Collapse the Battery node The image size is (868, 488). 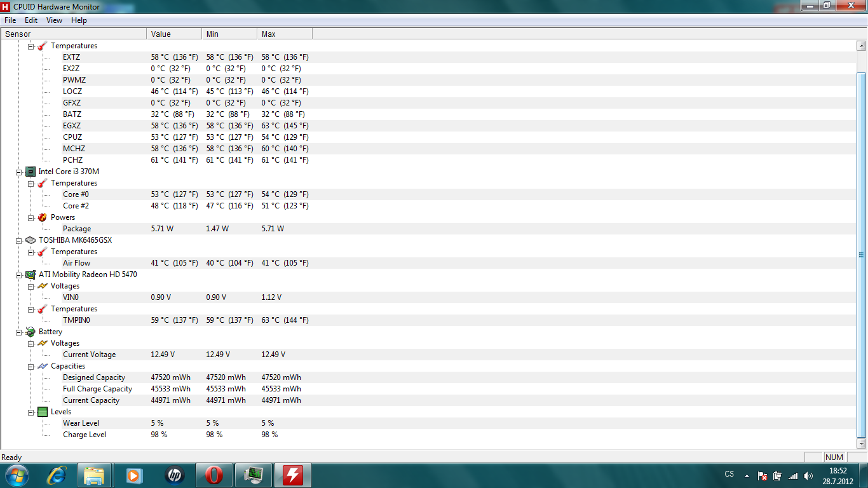(18, 332)
